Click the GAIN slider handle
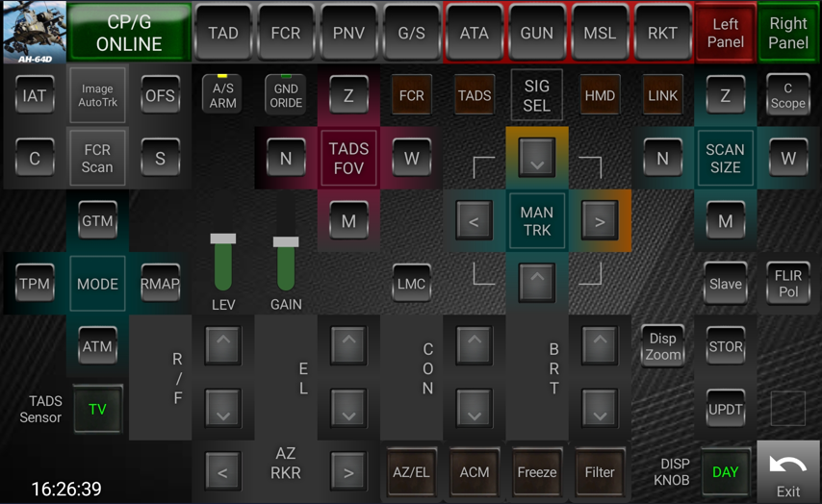 tap(286, 242)
